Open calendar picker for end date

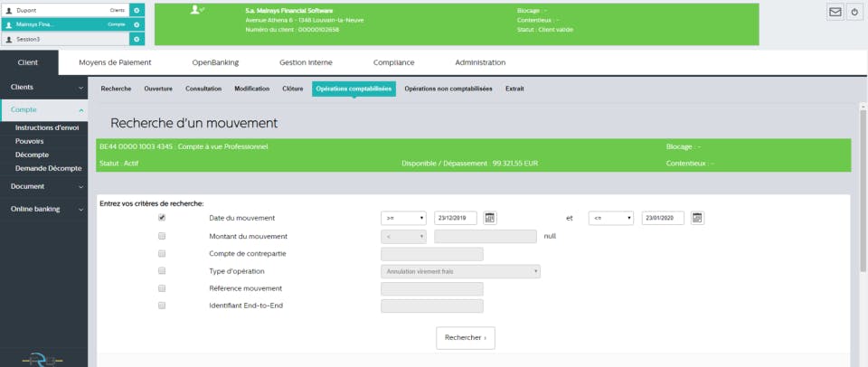(697, 218)
